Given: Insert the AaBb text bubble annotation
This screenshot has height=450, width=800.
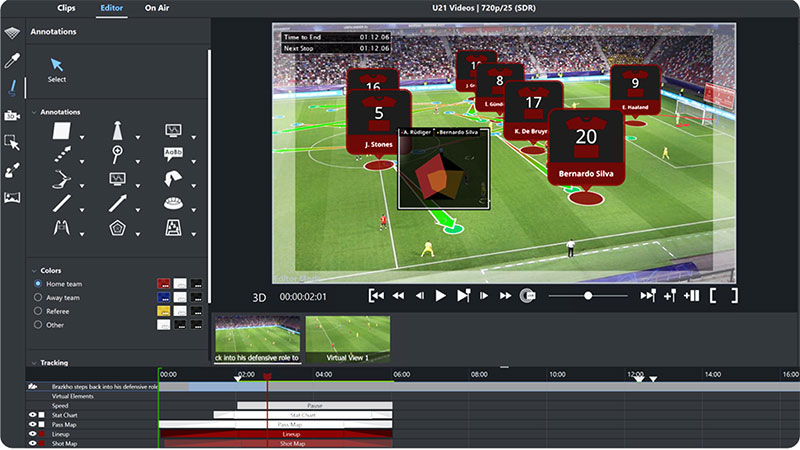Looking at the screenshot, I should pyautogui.click(x=173, y=154).
